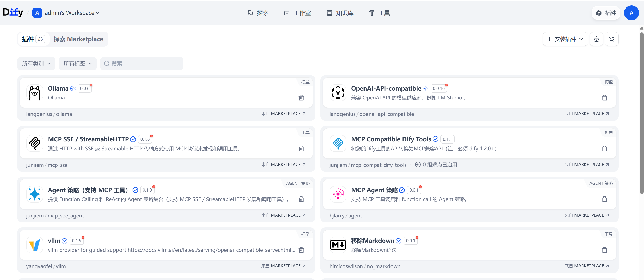Click the Ollama version 0.0.6 badge
The width and height of the screenshot is (644, 280).
85,88
